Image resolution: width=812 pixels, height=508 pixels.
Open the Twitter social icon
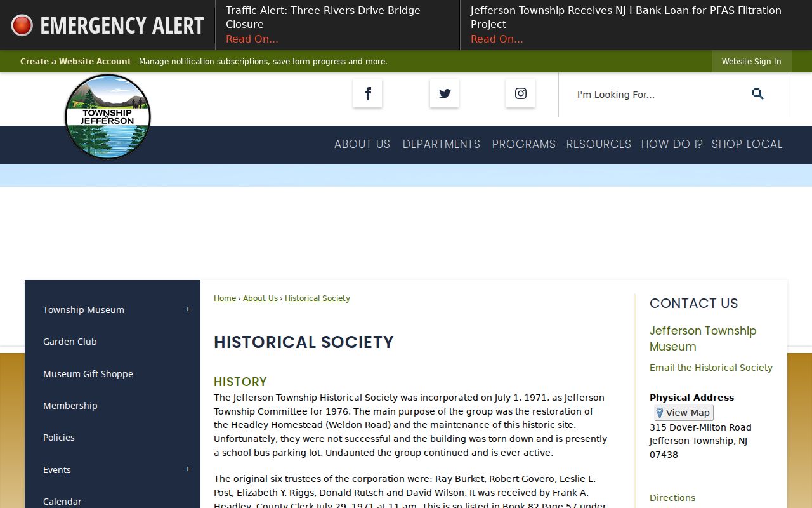point(444,93)
